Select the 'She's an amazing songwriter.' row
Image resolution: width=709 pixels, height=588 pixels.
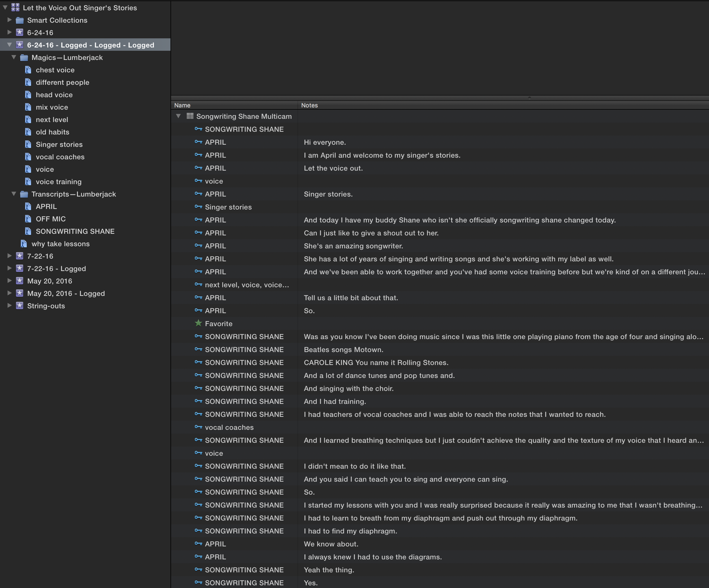pos(440,246)
